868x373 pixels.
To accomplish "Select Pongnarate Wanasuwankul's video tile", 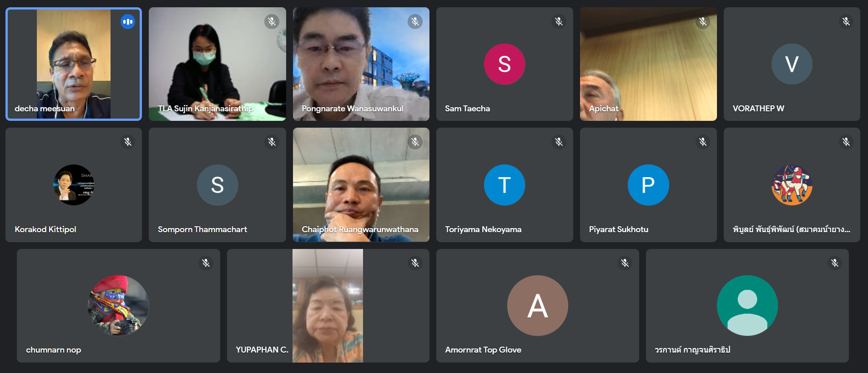I will [361, 64].
